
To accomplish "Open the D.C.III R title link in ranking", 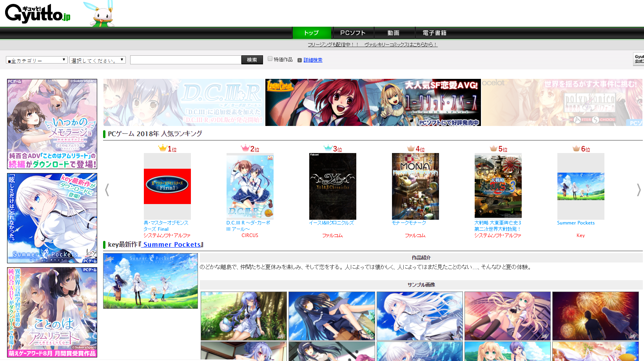I will 249,226.
